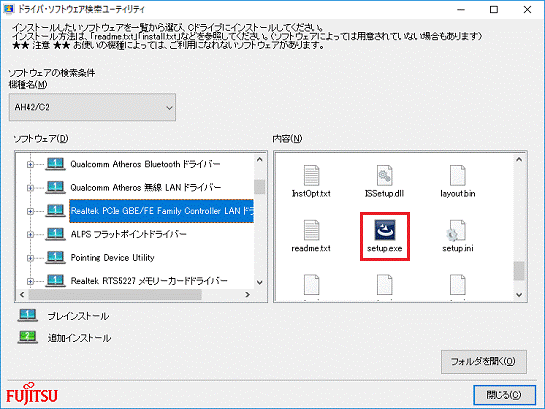The width and height of the screenshot is (545, 409).
Task: Maximize the driver search utility window
Action: [494, 10]
